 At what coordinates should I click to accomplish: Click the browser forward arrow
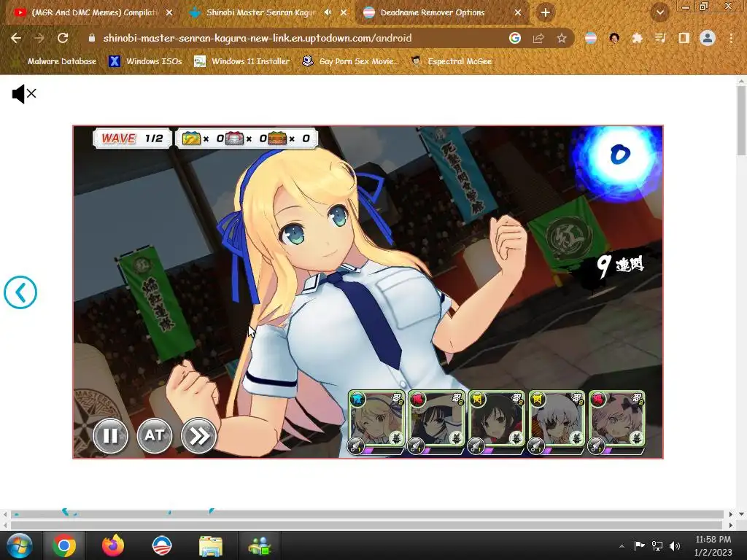point(39,38)
